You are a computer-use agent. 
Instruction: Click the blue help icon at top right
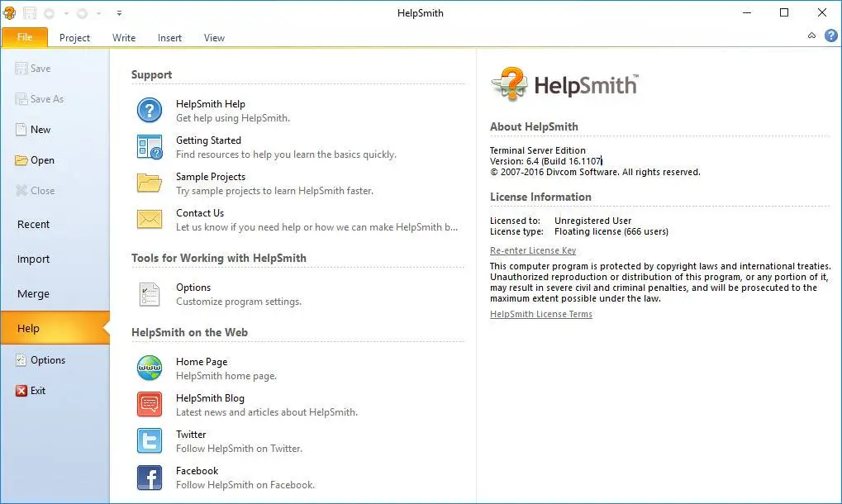coord(830,36)
